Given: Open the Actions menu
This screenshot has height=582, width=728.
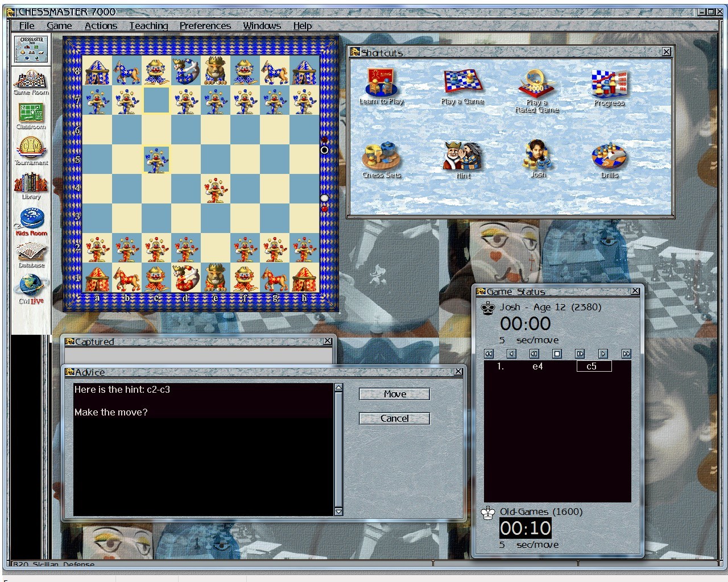Looking at the screenshot, I should coord(101,26).
